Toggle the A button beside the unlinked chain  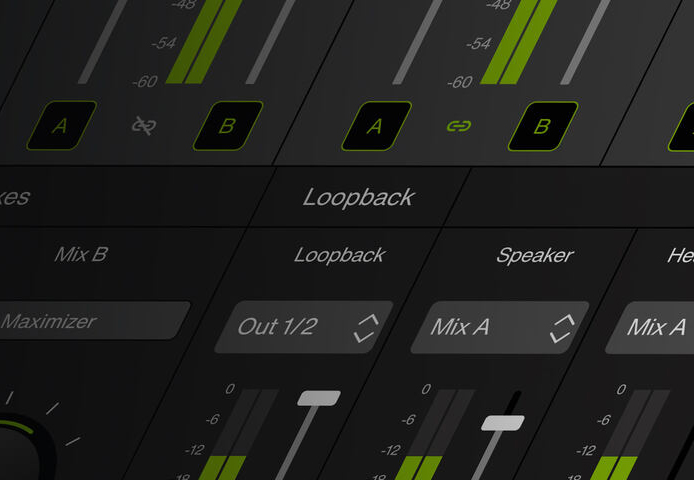(x=62, y=126)
